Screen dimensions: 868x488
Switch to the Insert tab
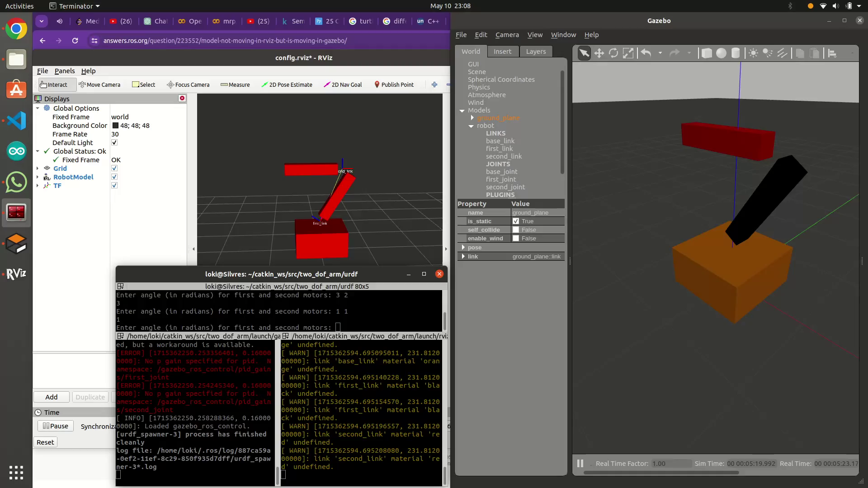(502, 52)
